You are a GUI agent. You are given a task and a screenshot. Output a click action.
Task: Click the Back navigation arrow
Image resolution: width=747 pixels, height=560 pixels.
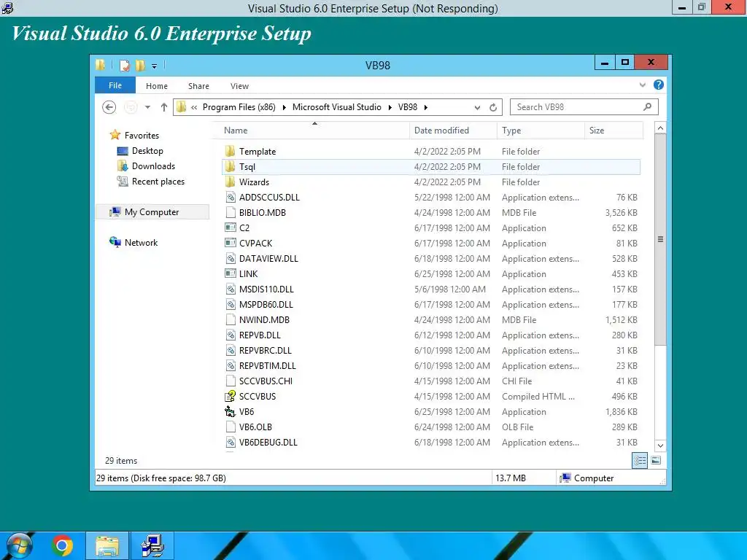[x=109, y=107]
